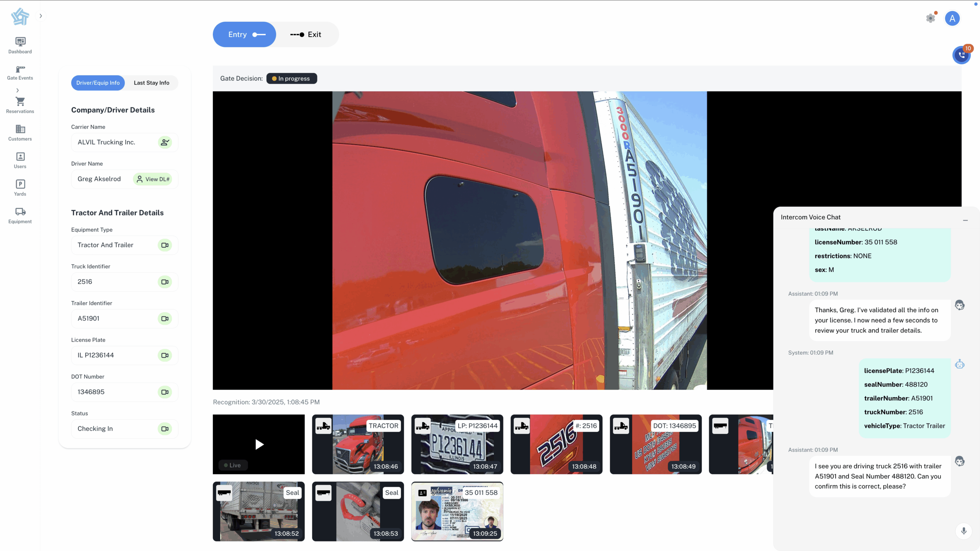Click the Carrier Name field
Image resolution: width=980 pixels, height=551 pixels.
[125, 142]
